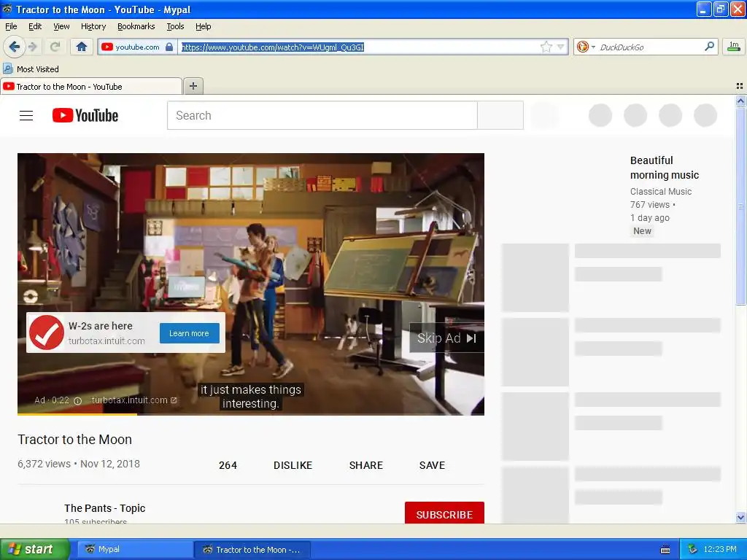Open the Bookmarks menu
Viewport: 747px width, 560px height.
pos(136,26)
